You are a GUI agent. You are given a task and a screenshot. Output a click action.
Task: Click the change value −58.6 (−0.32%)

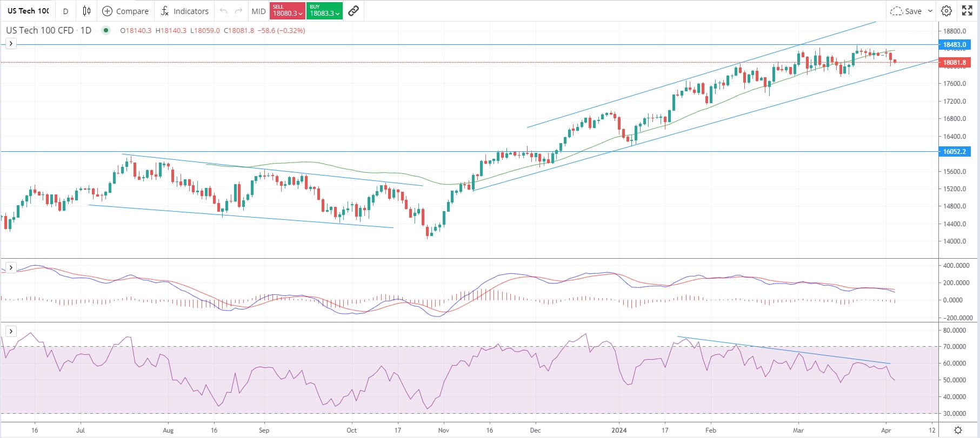click(281, 31)
